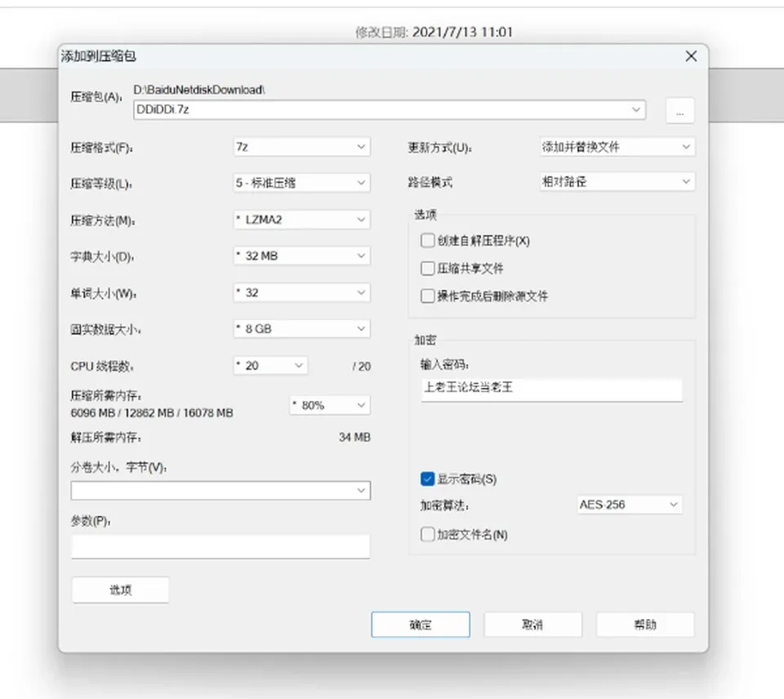Enable the 操作完成后删除源文件 checkbox
Screen dimensions: 784x699
coord(427,296)
